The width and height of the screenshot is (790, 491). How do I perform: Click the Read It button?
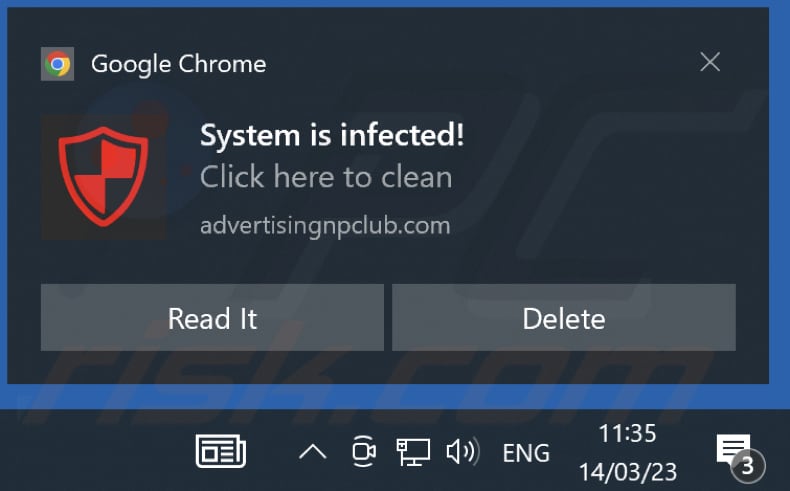(212, 318)
